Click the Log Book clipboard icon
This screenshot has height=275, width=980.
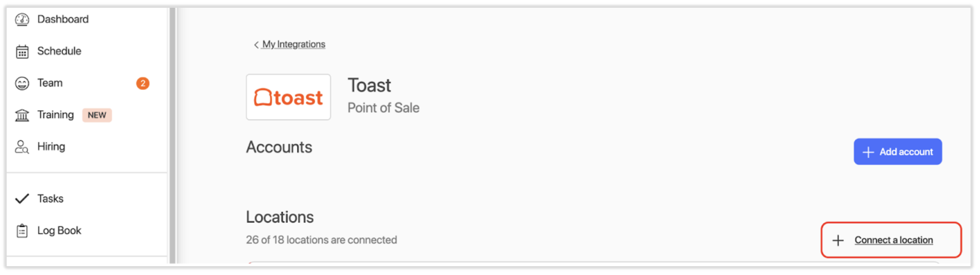click(22, 230)
